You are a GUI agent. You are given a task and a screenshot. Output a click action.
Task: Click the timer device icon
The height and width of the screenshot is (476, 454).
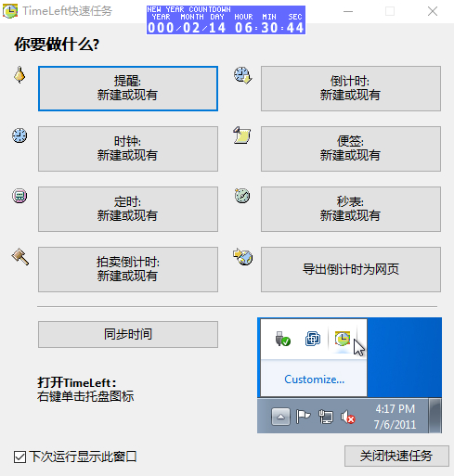click(19, 196)
